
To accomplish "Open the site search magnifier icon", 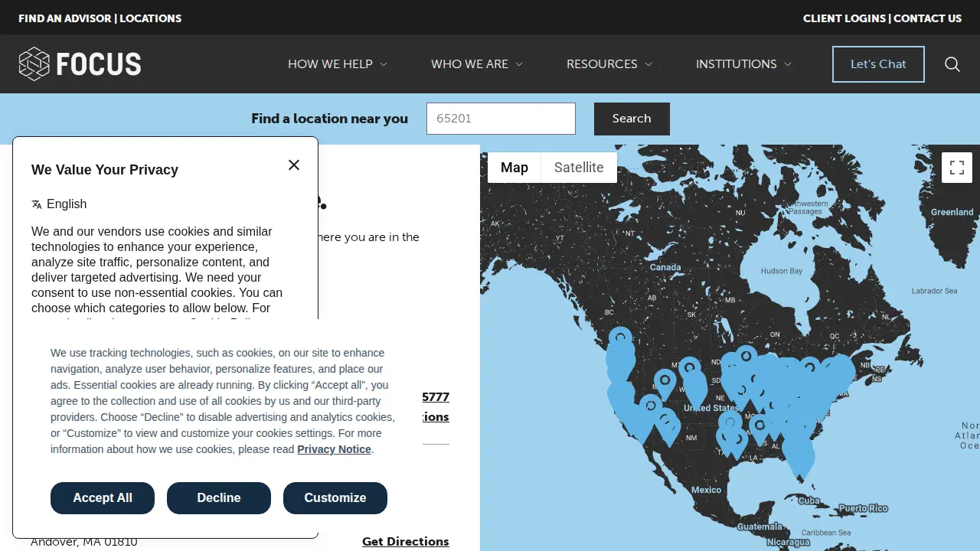I will (952, 64).
